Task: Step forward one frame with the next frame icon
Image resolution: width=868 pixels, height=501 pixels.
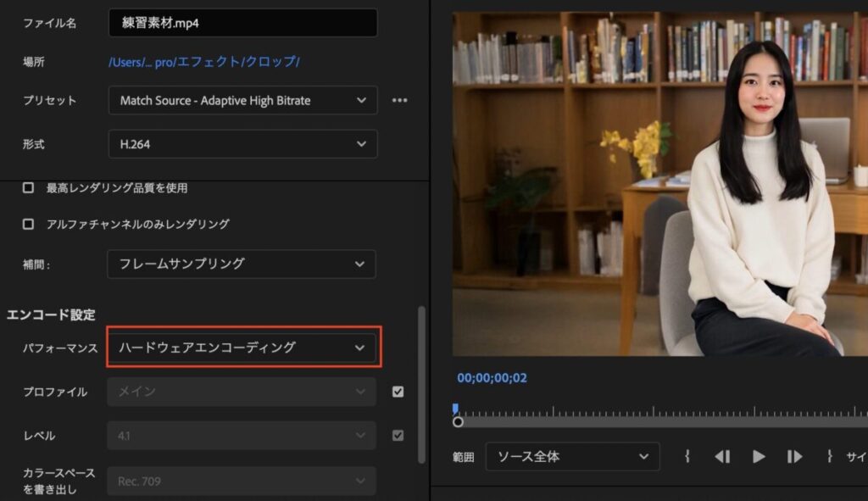Action: [795, 456]
